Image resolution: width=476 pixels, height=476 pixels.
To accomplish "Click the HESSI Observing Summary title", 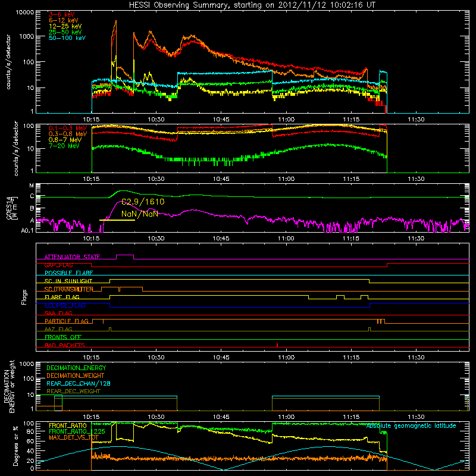I will 252,5.
